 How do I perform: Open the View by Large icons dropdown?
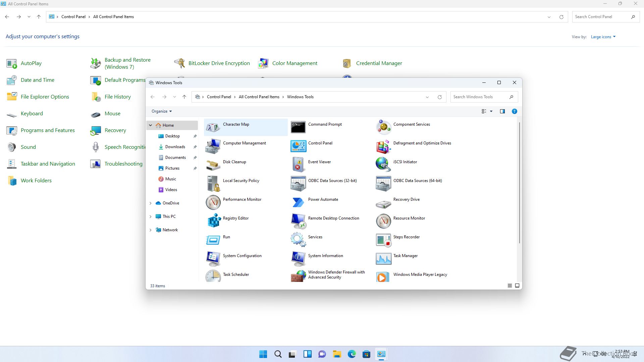click(603, 37)
